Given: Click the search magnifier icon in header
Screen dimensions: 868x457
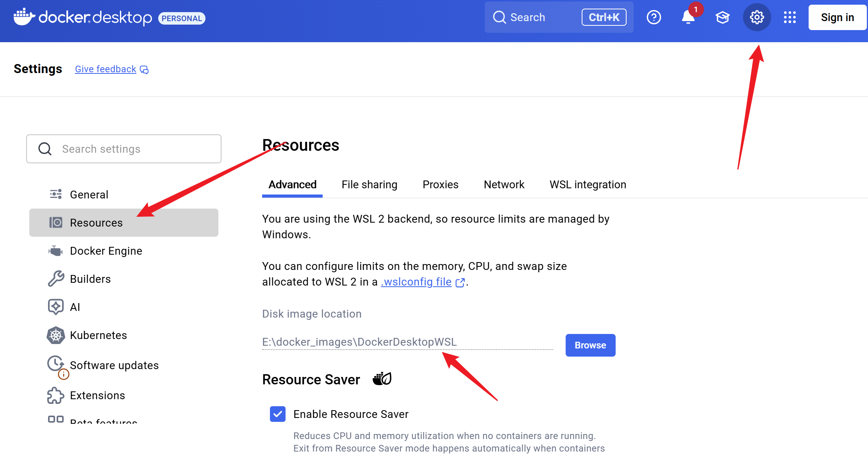Looking at the screenshot, I should pyautogui.click(x=499, y=17).
